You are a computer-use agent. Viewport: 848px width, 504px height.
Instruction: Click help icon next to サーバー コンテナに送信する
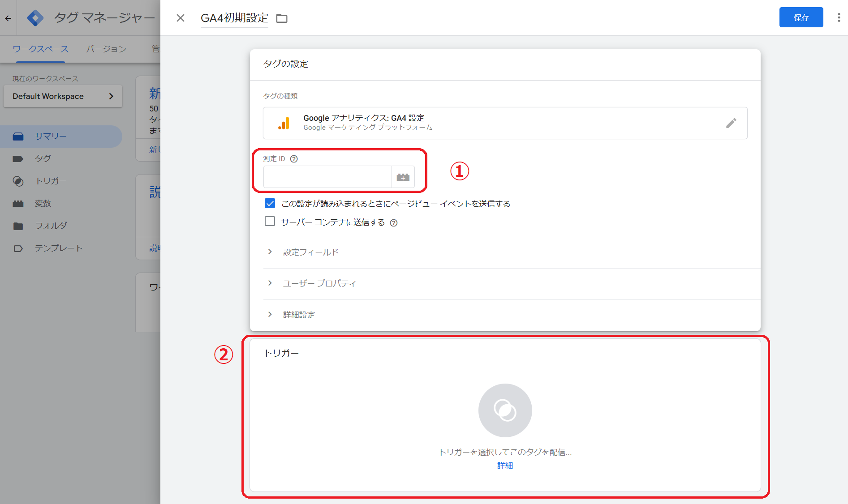[x=394, y=223]
